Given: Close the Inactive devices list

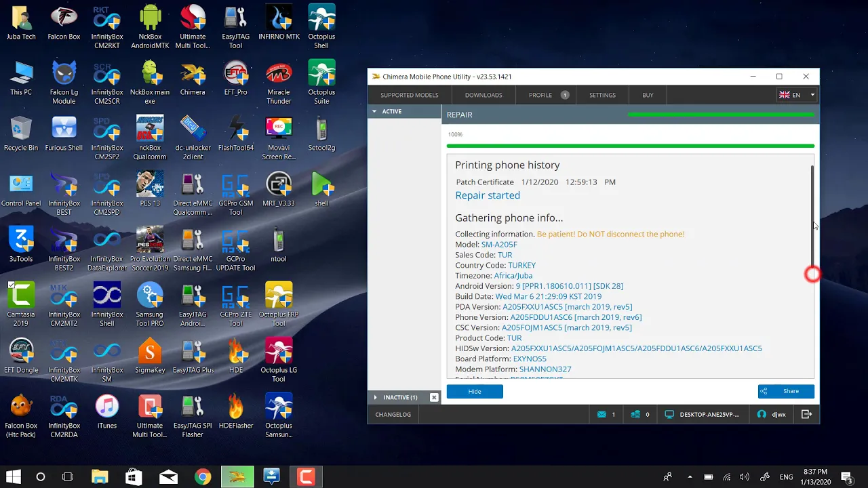Looking at the screenshot, I should pyautogui.click(x=434, y=397).
